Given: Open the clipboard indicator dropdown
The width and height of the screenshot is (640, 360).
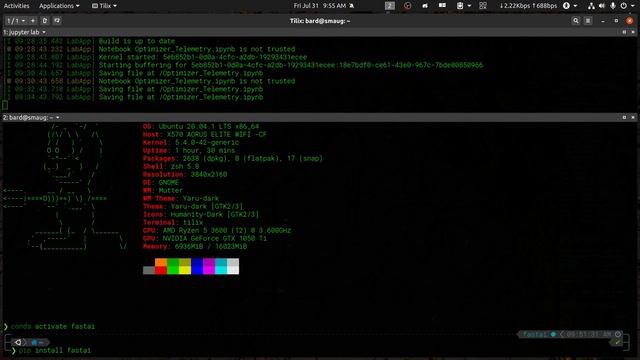Looking at the screenshot, I should [463, 6].
